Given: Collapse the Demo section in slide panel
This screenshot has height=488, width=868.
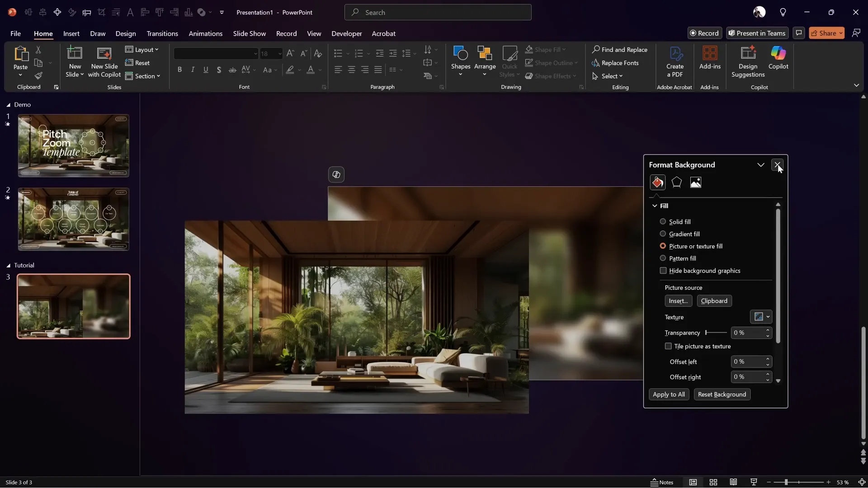Looking at the screenshot, I should point(8,104).
